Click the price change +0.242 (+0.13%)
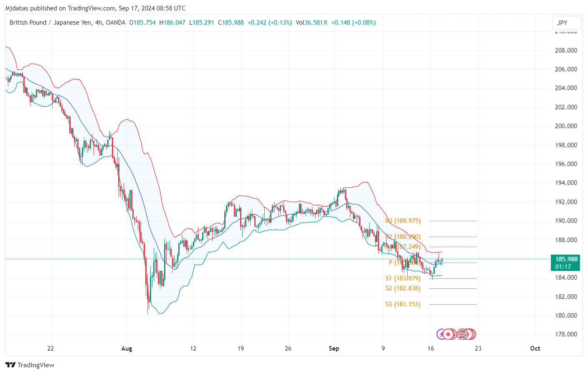 [x=270, y=23]
